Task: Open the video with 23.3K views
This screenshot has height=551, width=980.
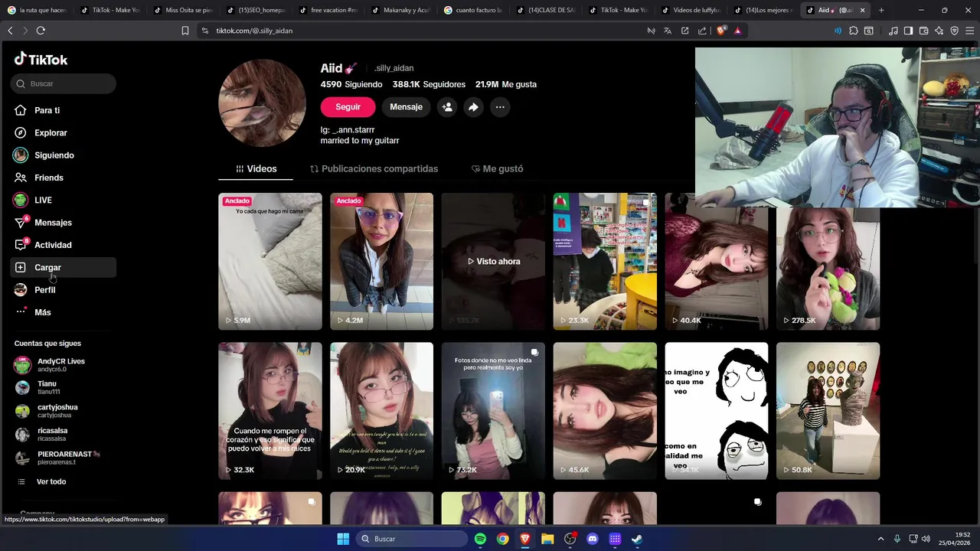Action: 605,261
